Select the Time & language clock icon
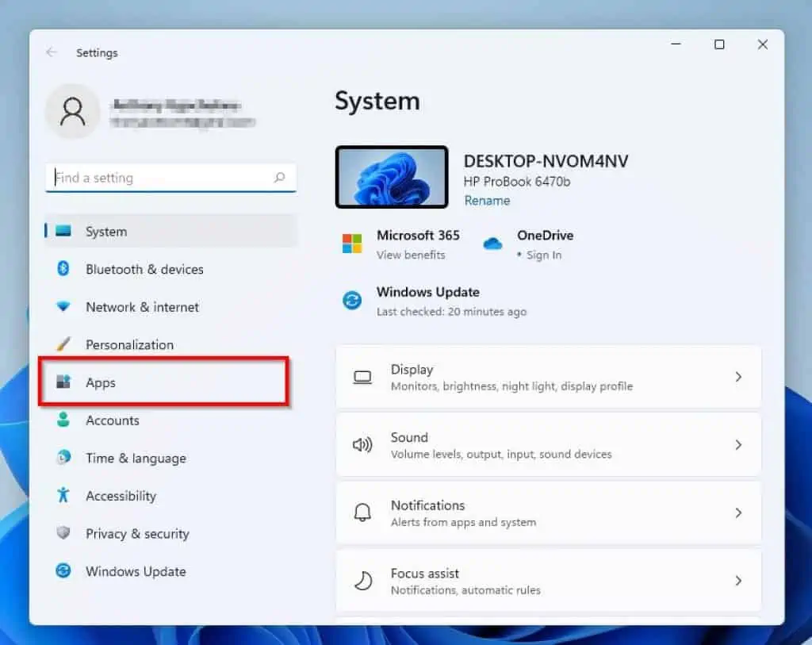Image resolution: width=812 pixels, height=645 pixels. (63, 459)
